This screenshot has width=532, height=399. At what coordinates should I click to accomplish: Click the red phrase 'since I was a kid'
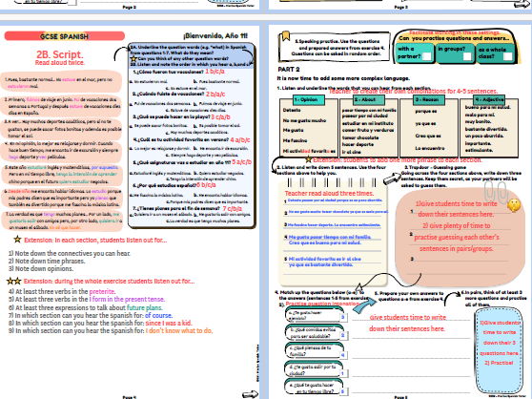[169, 323]
